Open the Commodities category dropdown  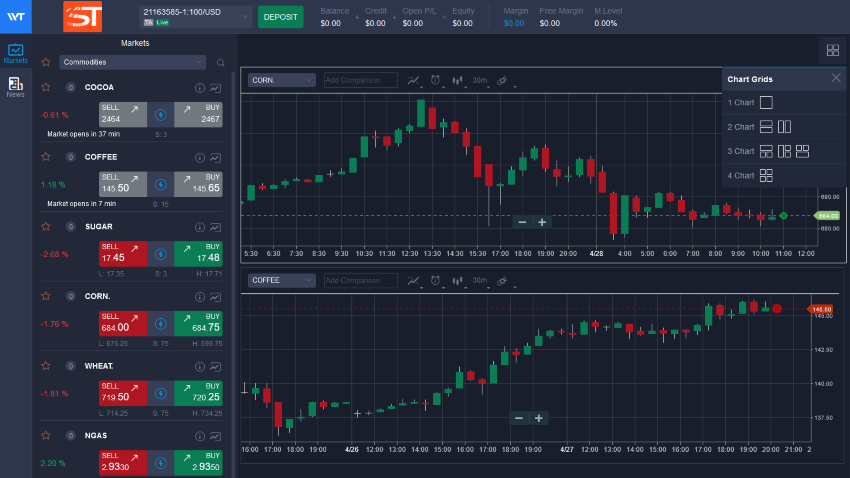132,62
